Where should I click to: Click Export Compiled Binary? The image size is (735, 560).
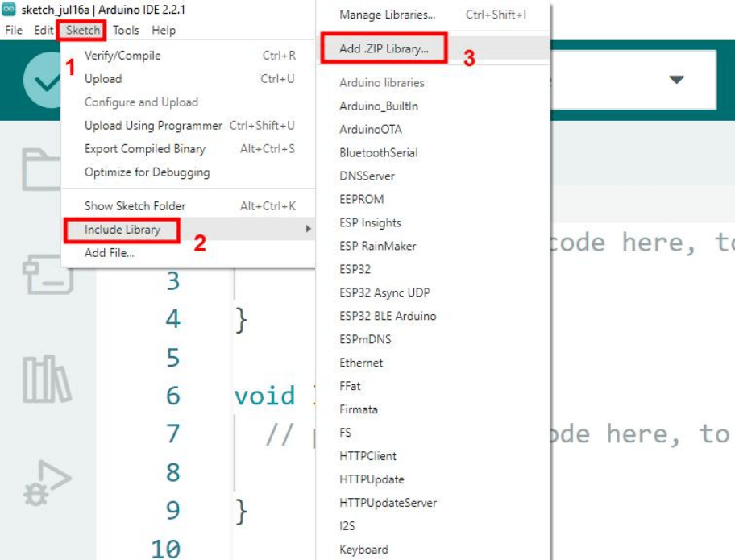145,149
